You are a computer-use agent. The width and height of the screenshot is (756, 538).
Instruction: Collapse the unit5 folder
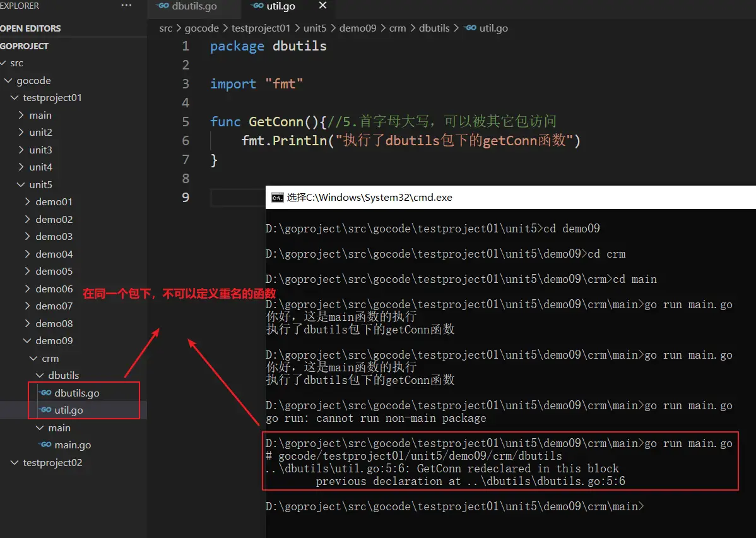click(x=40, y=184)
